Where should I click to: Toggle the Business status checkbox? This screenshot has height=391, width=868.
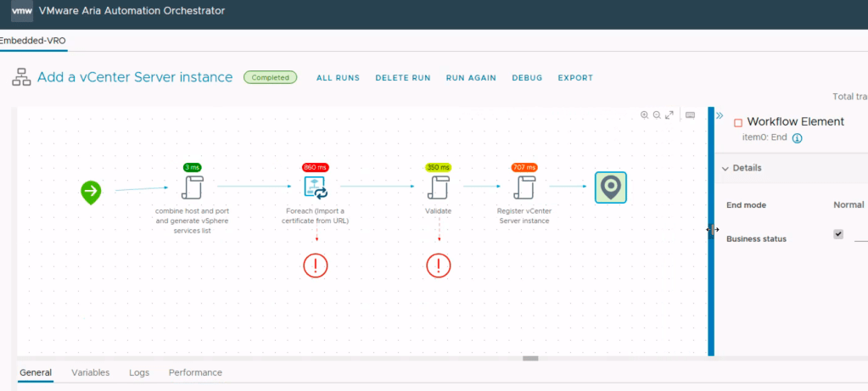click(838, 234)
